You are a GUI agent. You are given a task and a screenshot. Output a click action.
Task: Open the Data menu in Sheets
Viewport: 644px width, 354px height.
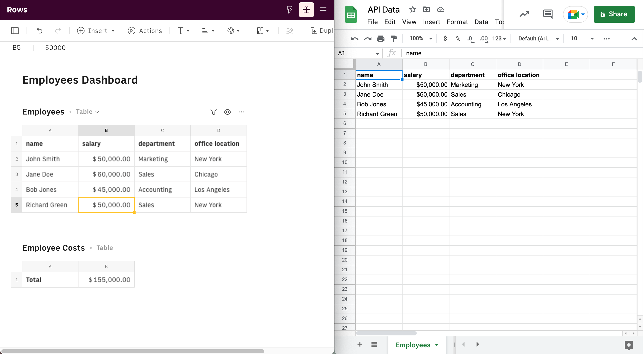481,22
